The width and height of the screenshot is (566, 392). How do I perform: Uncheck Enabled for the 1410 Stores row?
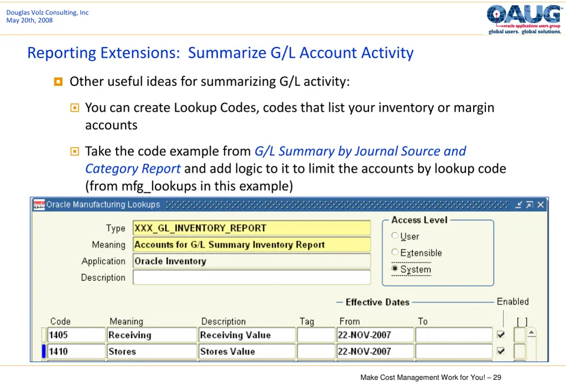pyautogui.click(x=501, y=351)
